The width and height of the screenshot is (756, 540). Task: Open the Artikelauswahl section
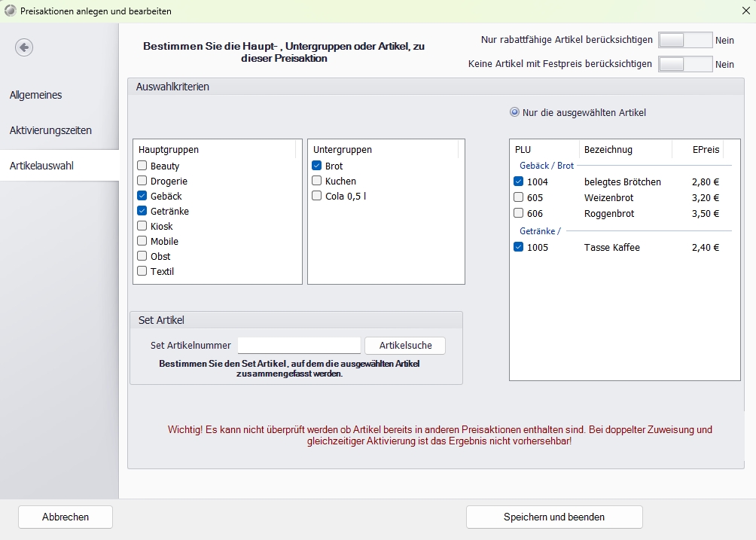41,166
